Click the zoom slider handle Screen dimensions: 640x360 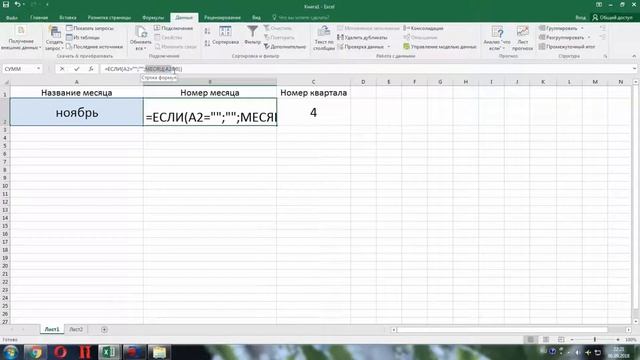(x=595, y=340)
